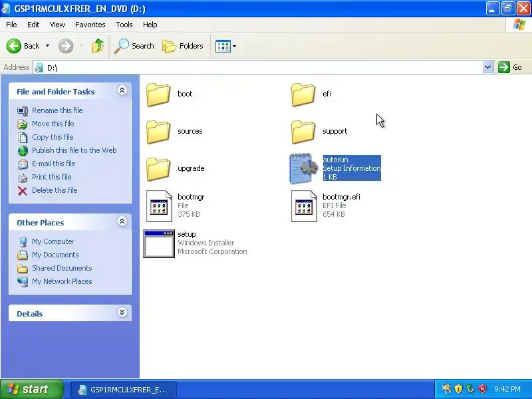Open the Tools menu
Image resolution: width=532 pixels, height=399 pixels.
pos(124,25)
